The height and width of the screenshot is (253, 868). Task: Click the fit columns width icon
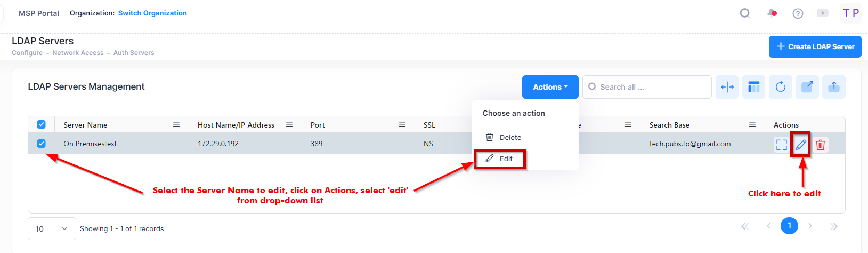727,87
